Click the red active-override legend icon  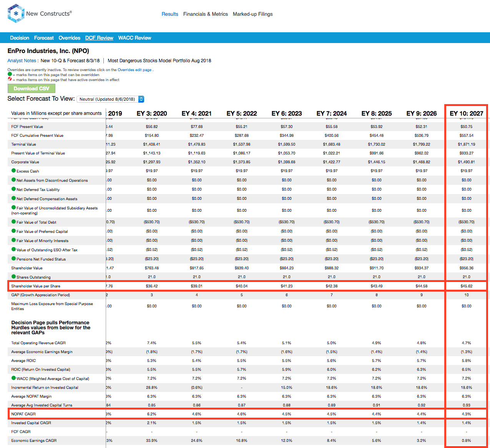[10, 79]
